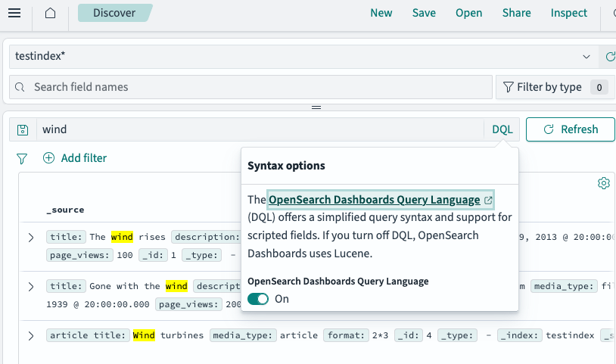This screenshot has height=364, width=616.
Task: Click Open in top menu
Action: tap(468, 13)
